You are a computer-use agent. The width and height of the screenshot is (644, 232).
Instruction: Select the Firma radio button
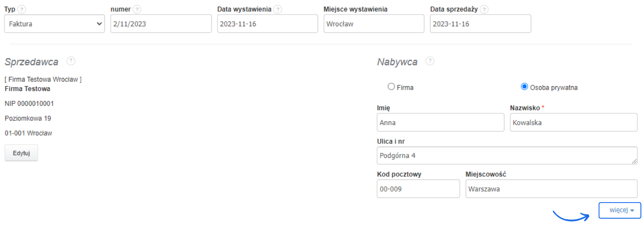391,87
